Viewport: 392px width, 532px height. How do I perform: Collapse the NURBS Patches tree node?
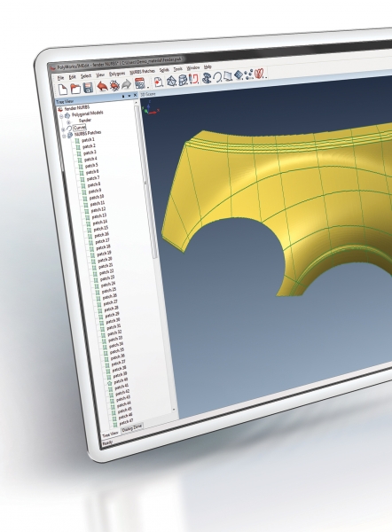click(x=64, y=136)
